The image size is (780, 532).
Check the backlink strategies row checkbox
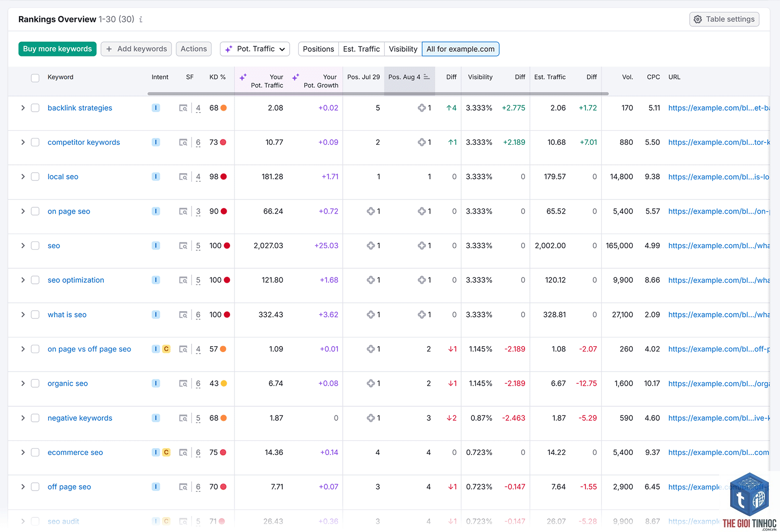pos(35,108)
